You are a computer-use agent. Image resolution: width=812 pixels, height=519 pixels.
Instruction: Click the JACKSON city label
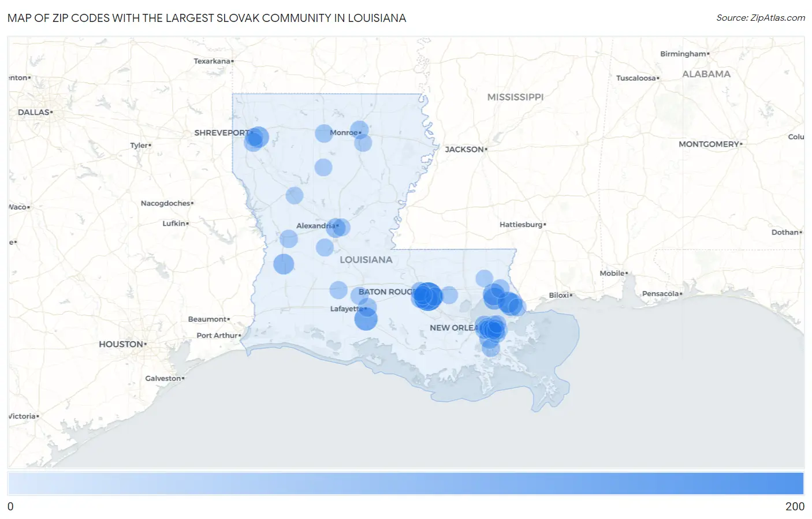coord(465,149)
